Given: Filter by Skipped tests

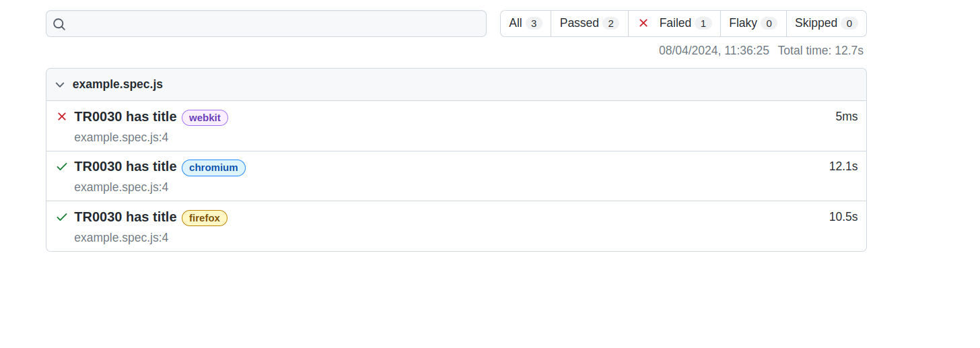Looking at the screenshot, I should [x=827, y=24].
